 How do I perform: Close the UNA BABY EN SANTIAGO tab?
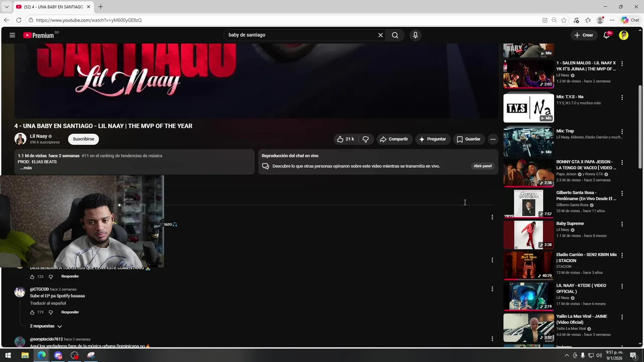tap(89, 7)
